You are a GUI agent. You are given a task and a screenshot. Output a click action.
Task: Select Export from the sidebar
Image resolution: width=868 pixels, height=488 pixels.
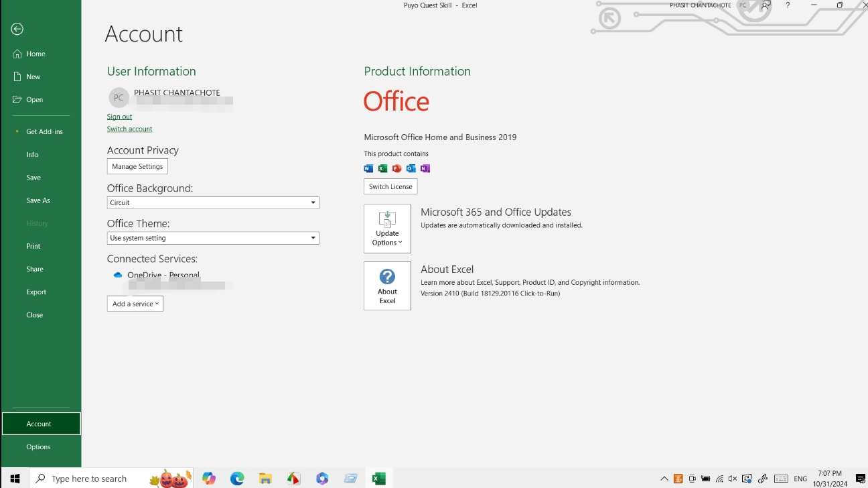(x=36, y=292)
